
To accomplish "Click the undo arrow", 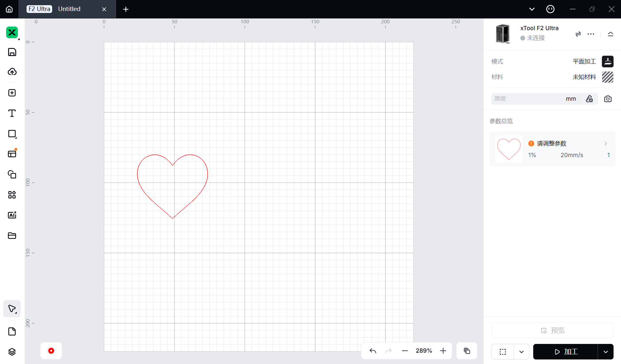I will [x=373, y=351].
